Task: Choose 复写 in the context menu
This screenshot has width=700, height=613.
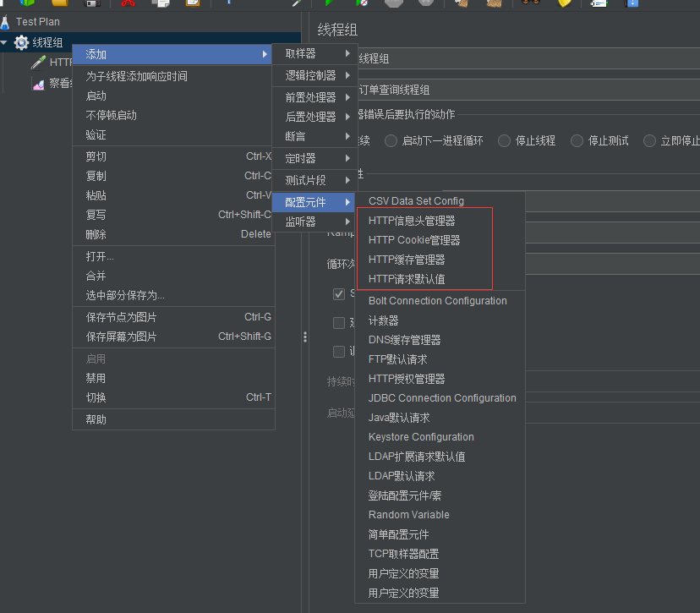Action: (x=173, y=215)
